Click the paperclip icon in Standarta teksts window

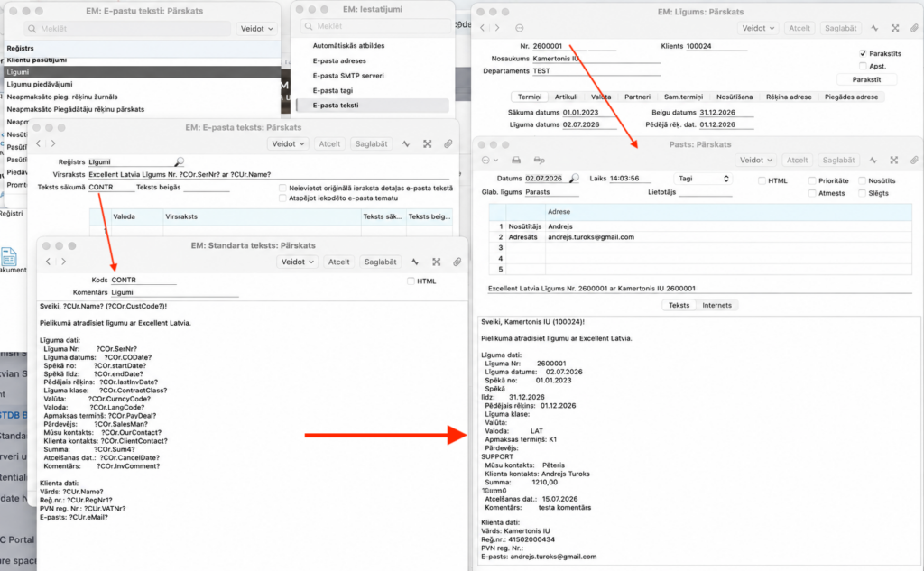coord(457,262)
